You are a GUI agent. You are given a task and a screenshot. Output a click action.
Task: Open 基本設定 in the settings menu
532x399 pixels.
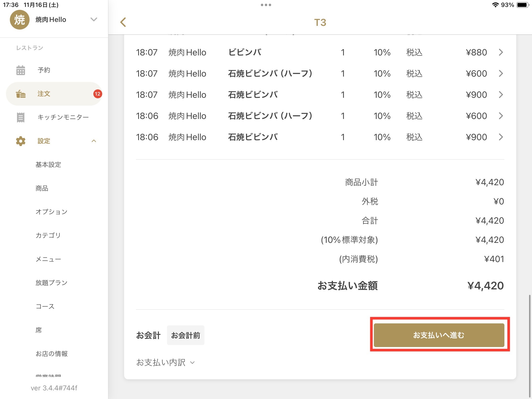48,165
